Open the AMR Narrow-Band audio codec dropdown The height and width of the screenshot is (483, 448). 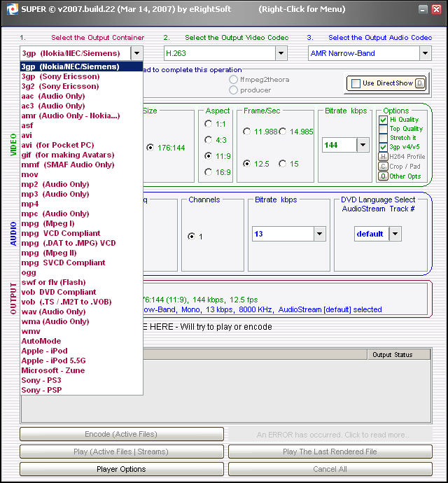(425, 53)
